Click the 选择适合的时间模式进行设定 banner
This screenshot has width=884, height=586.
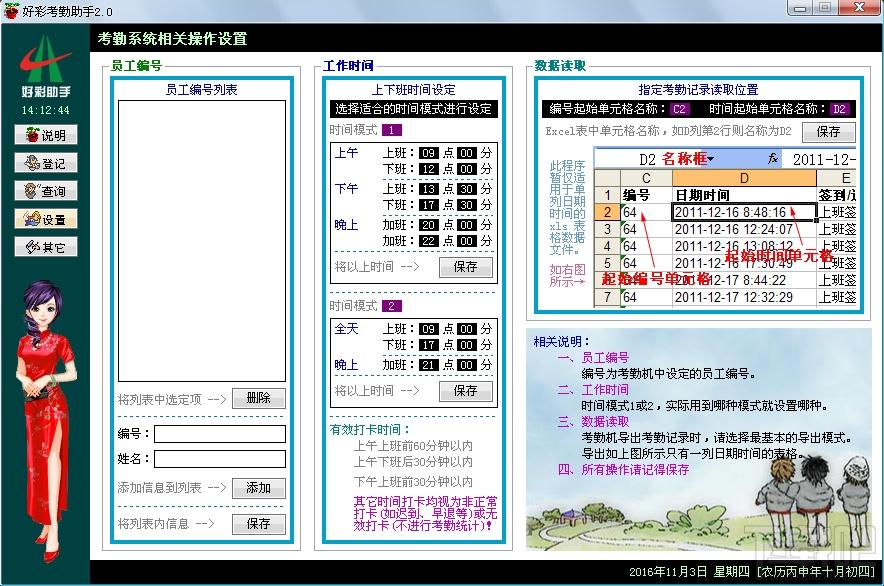pos(413,109)
